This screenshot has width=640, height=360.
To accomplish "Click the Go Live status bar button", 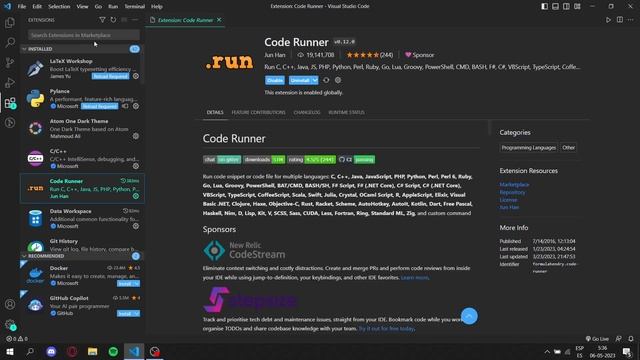I will pos(597,339).
